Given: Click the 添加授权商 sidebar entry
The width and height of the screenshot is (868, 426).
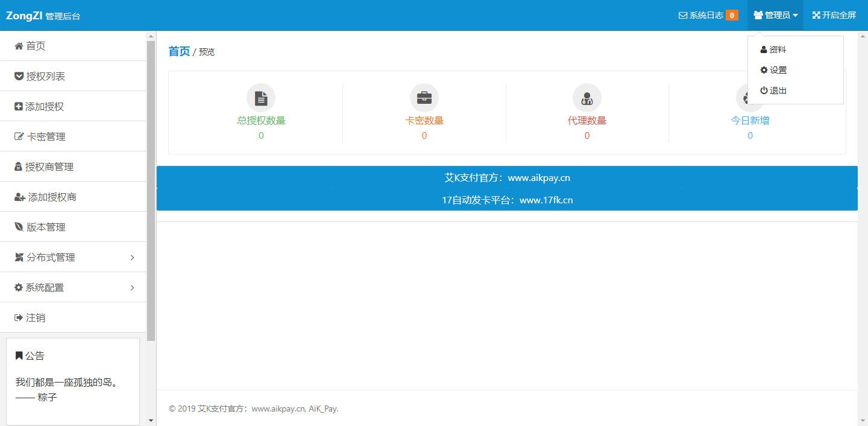Looking at the screenshot, I should tap(51, 196).
